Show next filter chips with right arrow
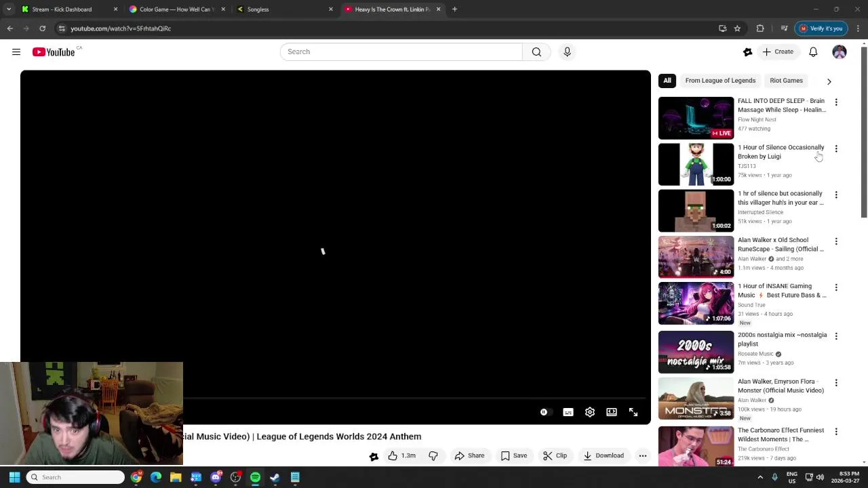 [x=829, y=81]
